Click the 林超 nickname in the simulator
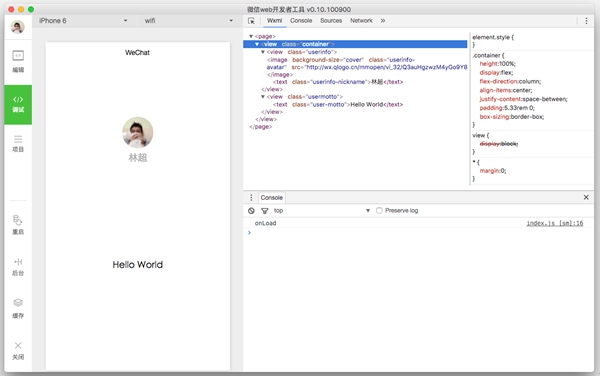This screenshot has height=376, width=600. (138, 158)
